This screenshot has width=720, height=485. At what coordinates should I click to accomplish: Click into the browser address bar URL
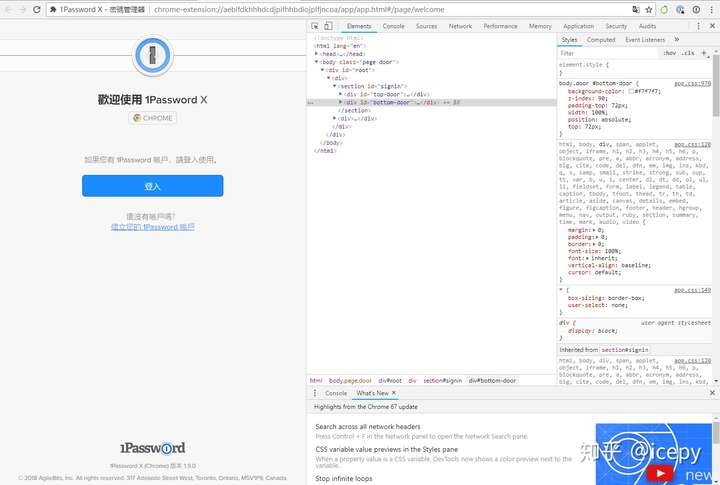pyautogui.click(x=298, y=10)
